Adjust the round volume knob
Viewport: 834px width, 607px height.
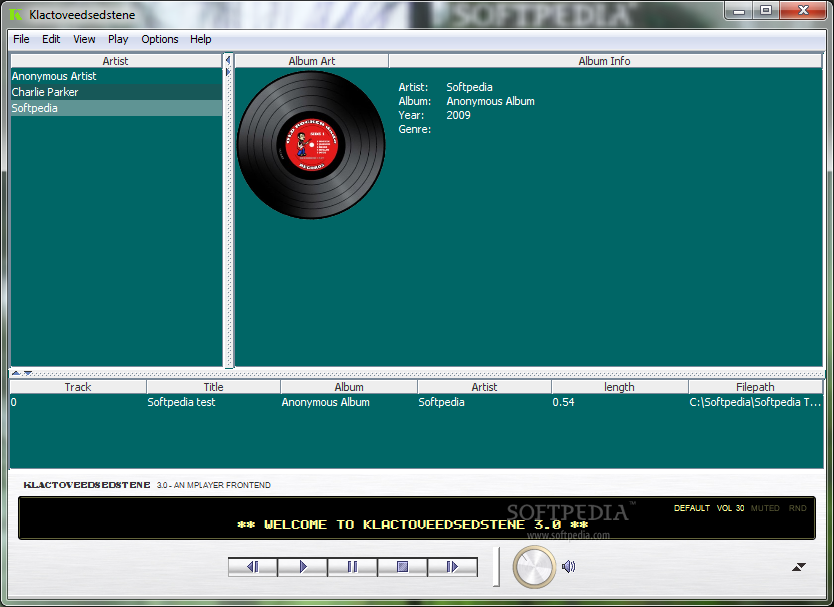(x=535, y=567)
